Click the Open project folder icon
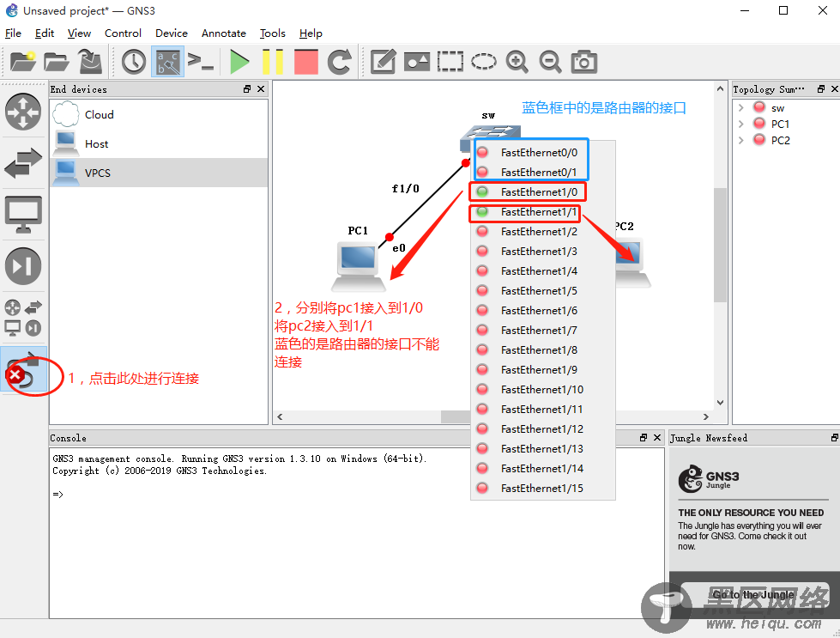Viewport: 840px width, 638px height. (x=57, y=62)
